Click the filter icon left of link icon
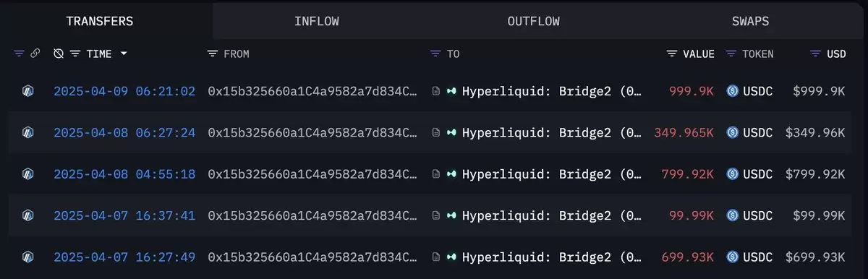Viewport: 868px width, 279px height. (x=19, y=54)
